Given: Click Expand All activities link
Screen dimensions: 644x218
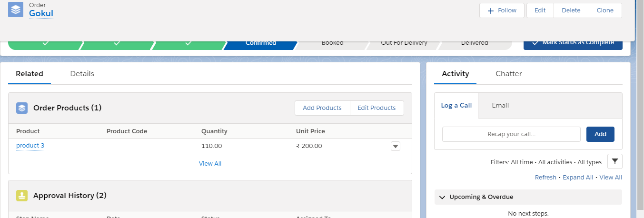Looking at the screenshot, I should 577,178.
